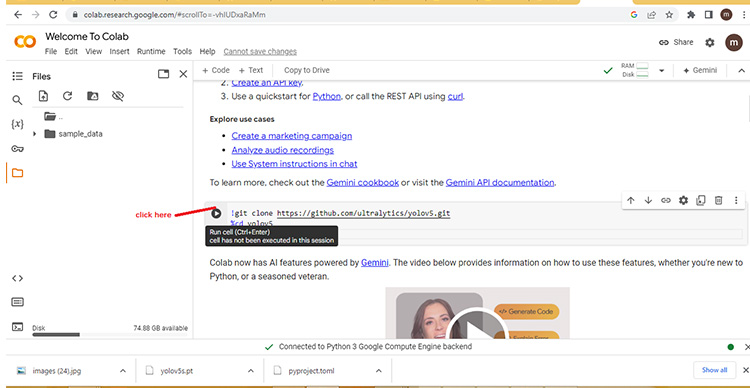Open more cell actions menu

coord(736,200)
